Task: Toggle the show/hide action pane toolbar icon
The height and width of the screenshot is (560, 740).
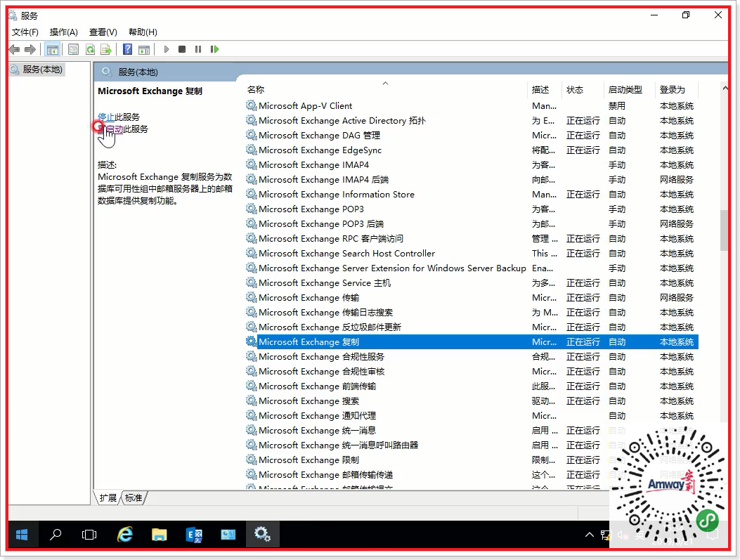Action: click(x=144, y=49)
